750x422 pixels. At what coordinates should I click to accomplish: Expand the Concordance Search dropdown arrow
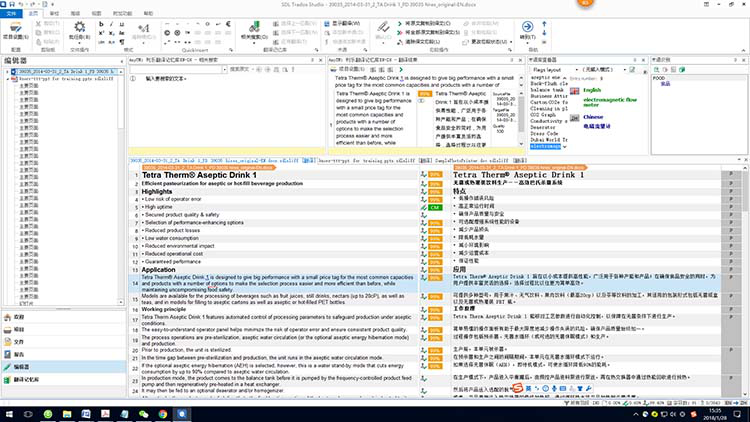pyautogui.click(x=254, y=43)
